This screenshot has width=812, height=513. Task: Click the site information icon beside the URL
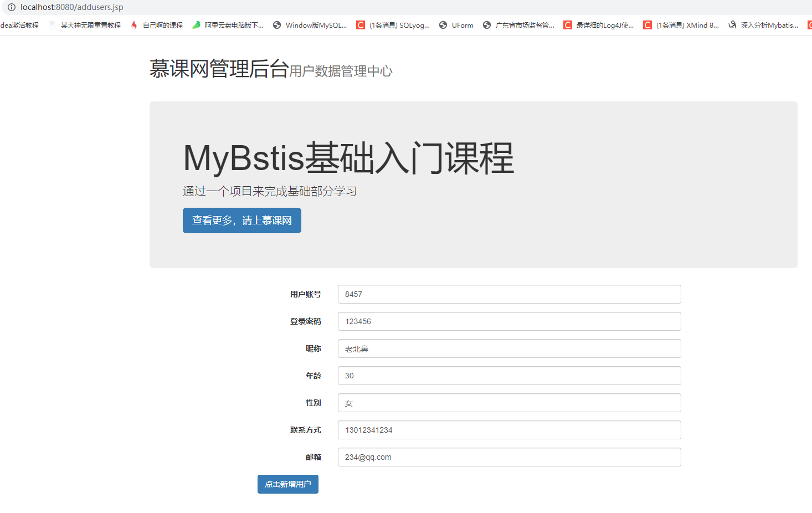click(x=11, y=7)
